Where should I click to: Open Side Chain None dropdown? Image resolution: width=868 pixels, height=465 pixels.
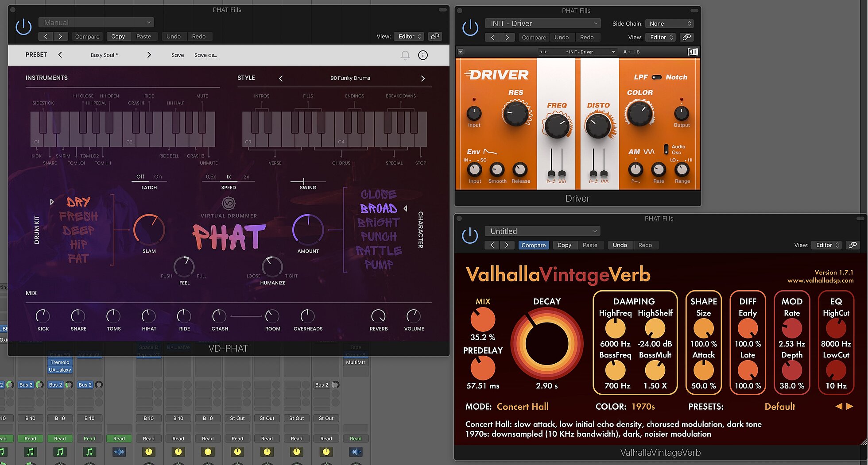(x=669, y=23)
